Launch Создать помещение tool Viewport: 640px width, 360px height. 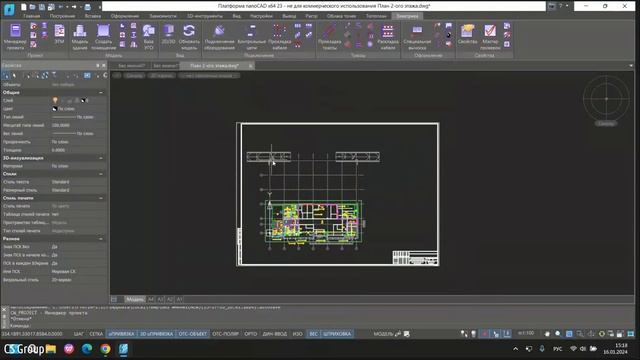103,37
